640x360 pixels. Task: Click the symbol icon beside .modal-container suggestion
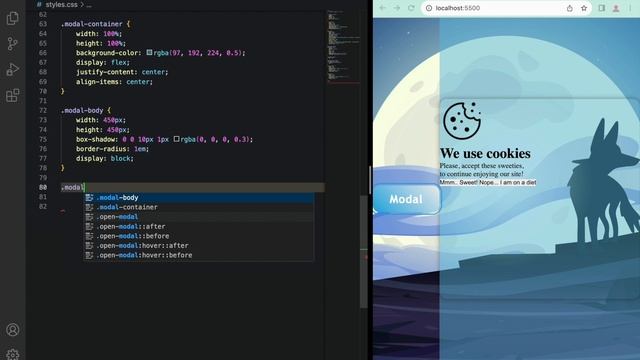click(89, 207)
